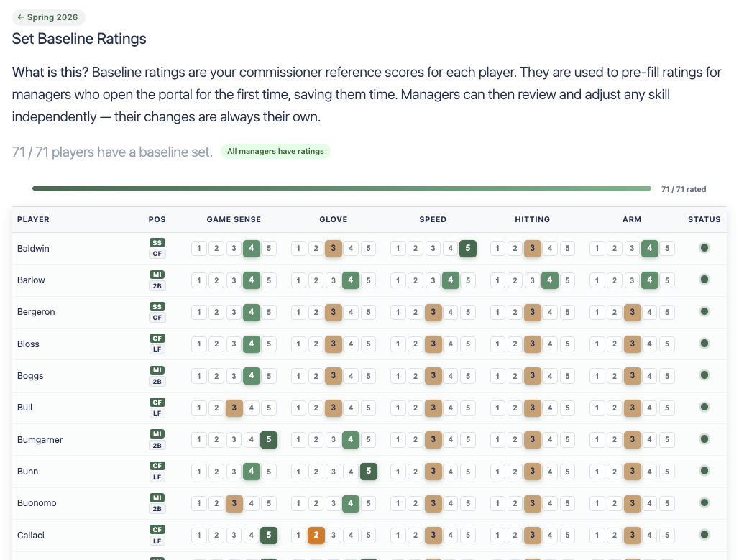Viewport: 739px width, 560px height.
Task: Click the 71/71 rated progress bar
Action: coord(341,189)
